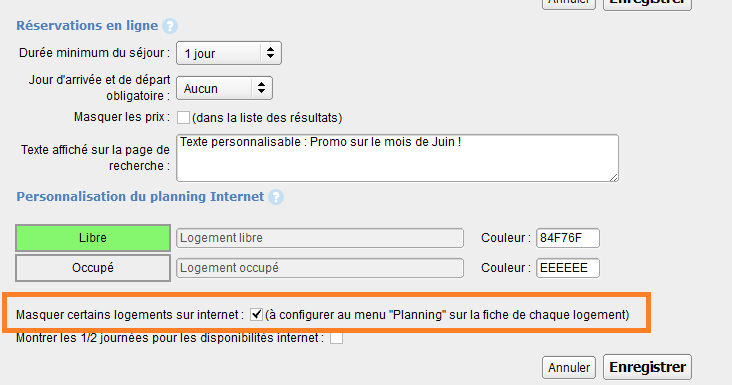Open help icon beside Réservations en ligne

click(x=170, y=26)
